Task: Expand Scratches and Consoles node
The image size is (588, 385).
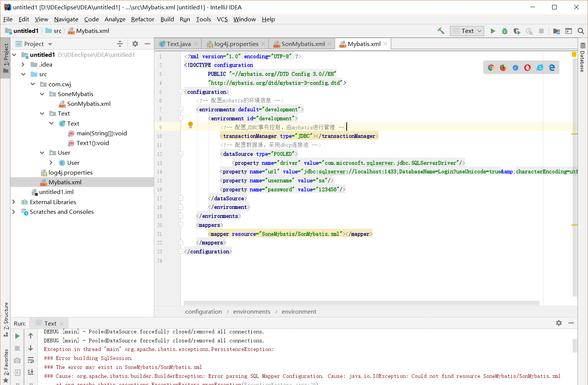Action: point(14,212)
